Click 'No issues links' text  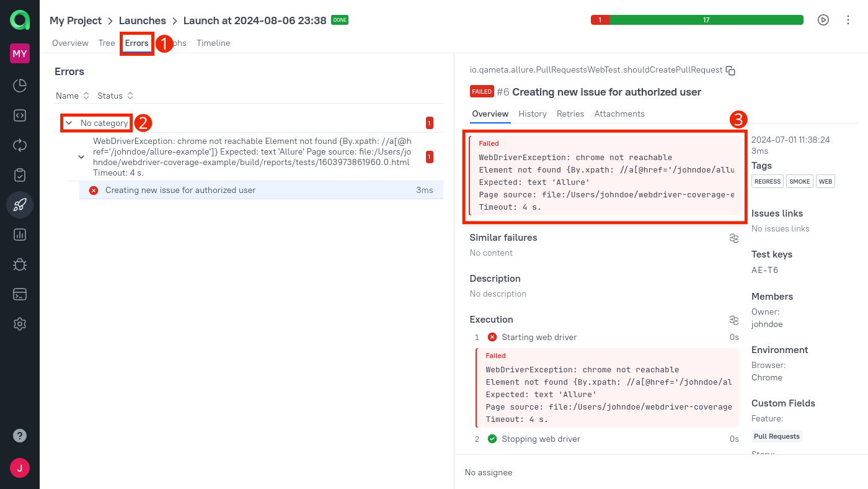pyautogui.click(x=781, y=228)
